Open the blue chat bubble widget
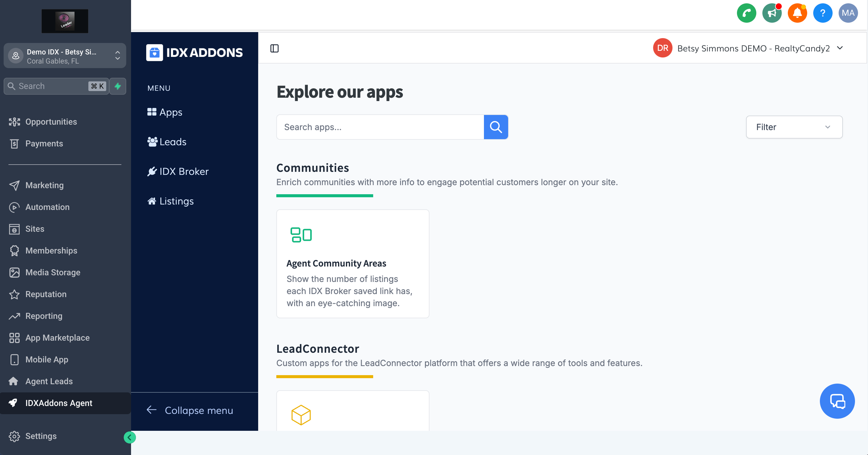Image resolution: width=868 pixels, height=455 pixels. coord(837,401)
